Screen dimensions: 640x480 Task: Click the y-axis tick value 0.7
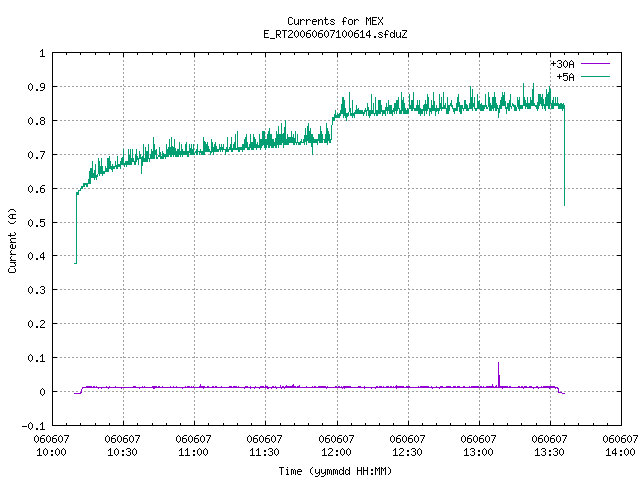(36, 155)
